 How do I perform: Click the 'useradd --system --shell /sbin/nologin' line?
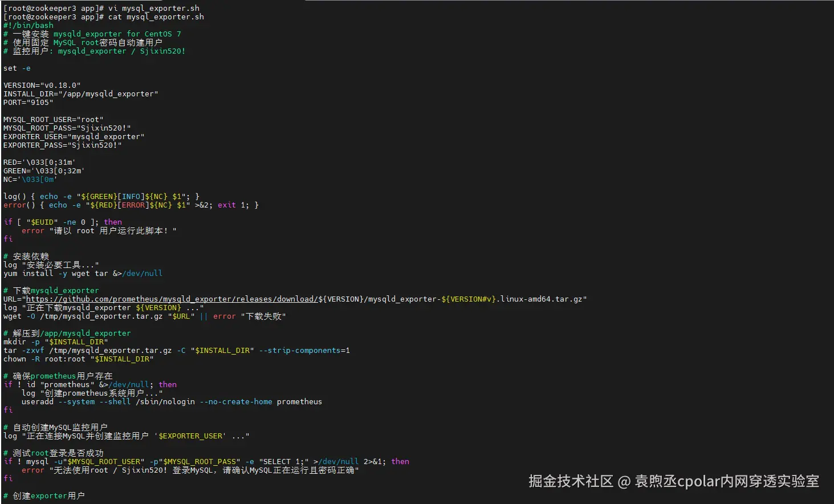pos(172,402)
